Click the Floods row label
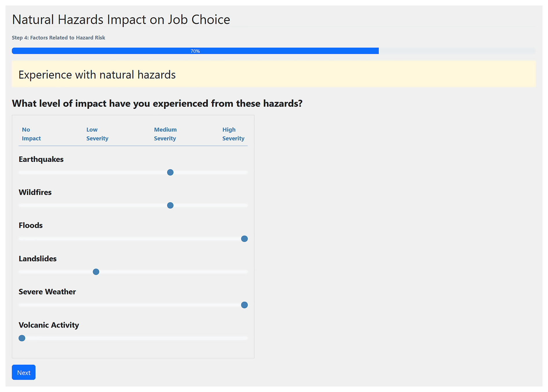This screenshot has width=548, height=392. [x=31, y=225]
